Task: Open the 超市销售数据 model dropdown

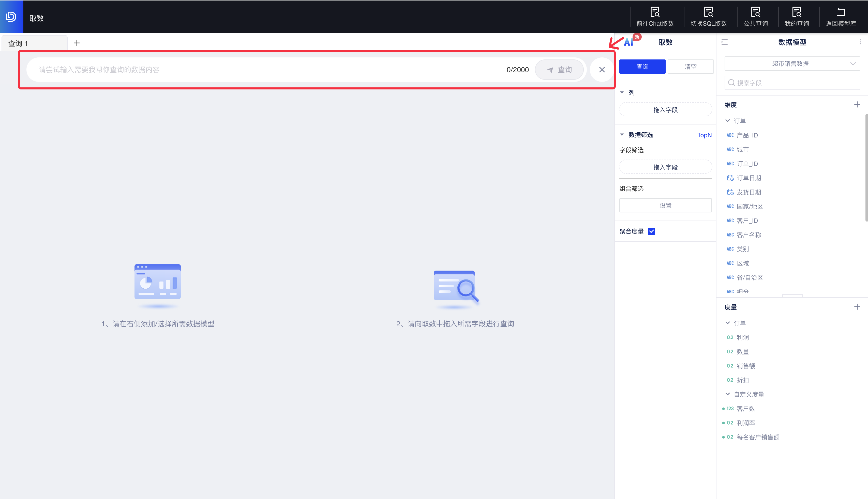Action: 792,64
